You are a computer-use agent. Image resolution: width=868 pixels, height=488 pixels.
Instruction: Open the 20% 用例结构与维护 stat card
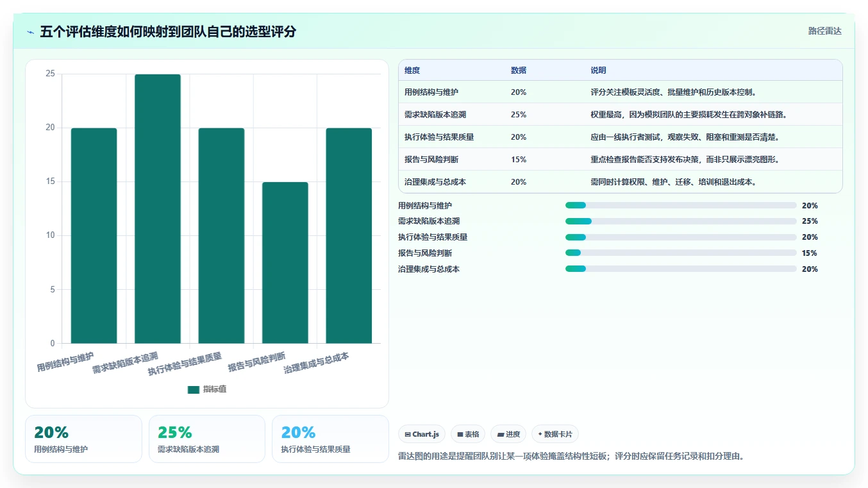coord(83,439)
